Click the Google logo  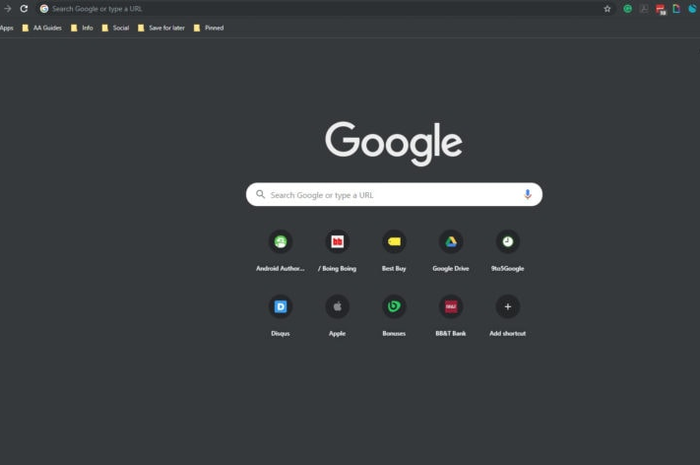[x=394, y=143]
